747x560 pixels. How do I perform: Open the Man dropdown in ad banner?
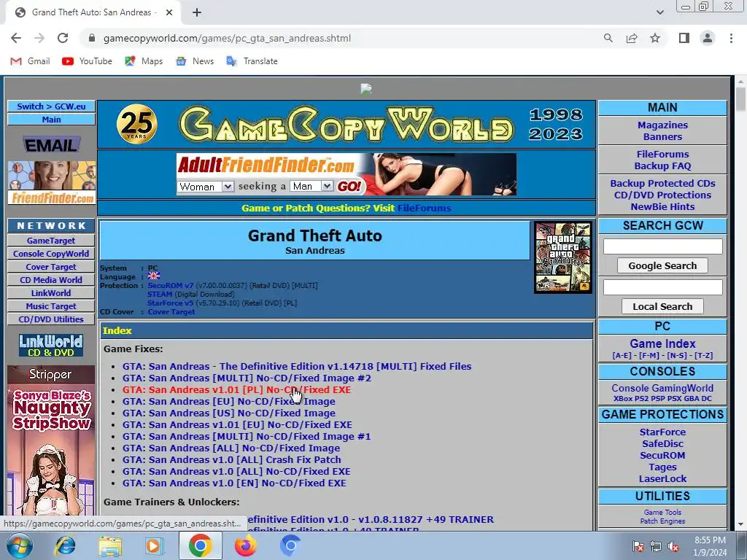311,186
